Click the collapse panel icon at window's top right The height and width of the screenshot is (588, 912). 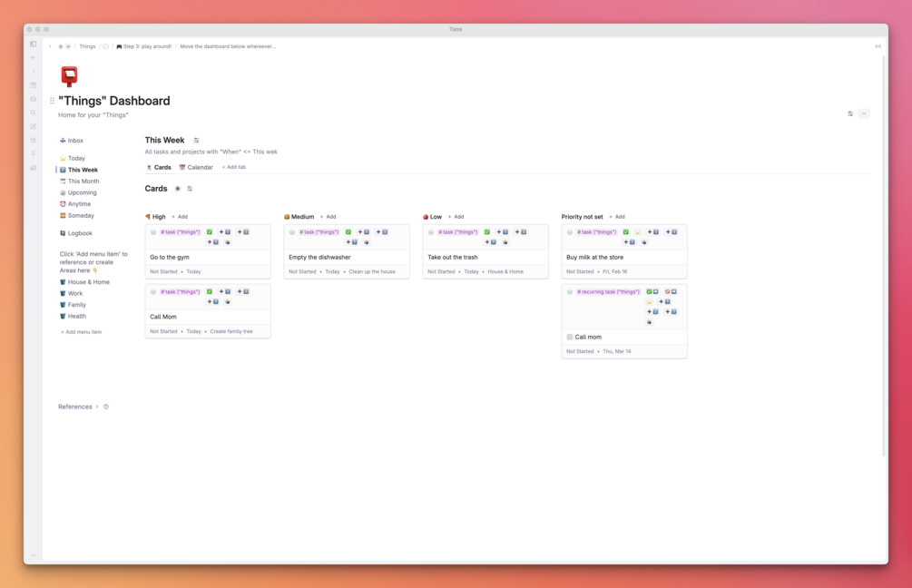tap(878, 46)
